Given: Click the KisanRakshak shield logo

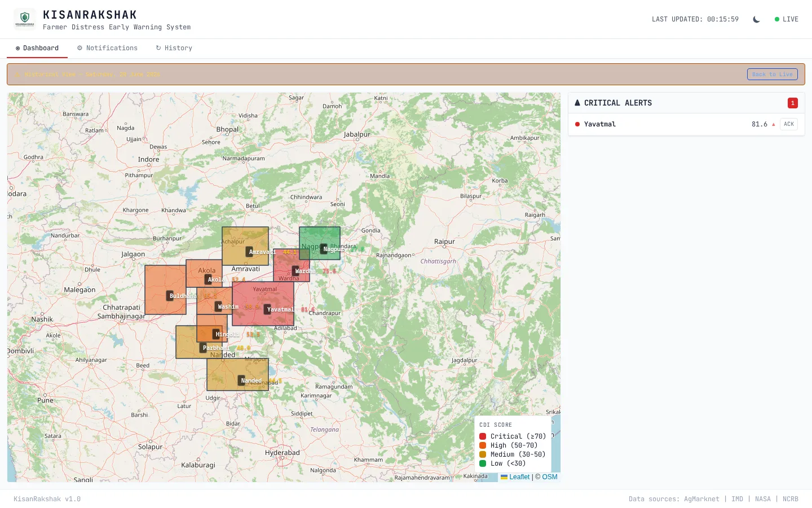Looking at the screenshot, I should (25, 19).
